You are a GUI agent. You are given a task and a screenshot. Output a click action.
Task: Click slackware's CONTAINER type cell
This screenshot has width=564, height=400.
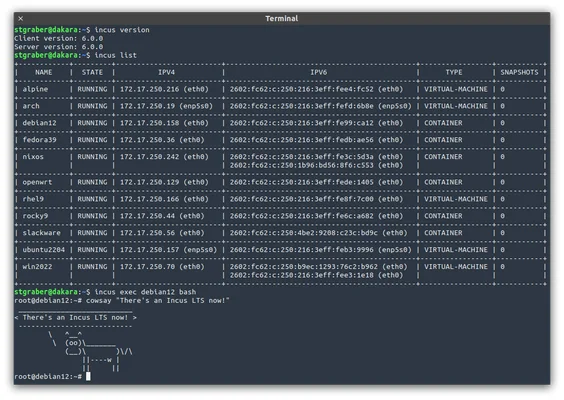click(x=443, y=233)
